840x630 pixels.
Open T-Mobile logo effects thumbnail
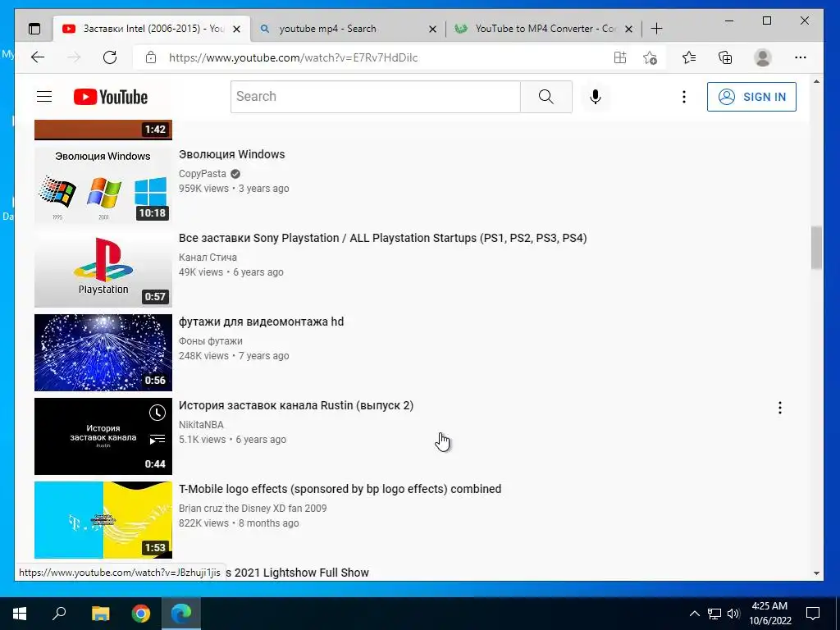(103, 519)
